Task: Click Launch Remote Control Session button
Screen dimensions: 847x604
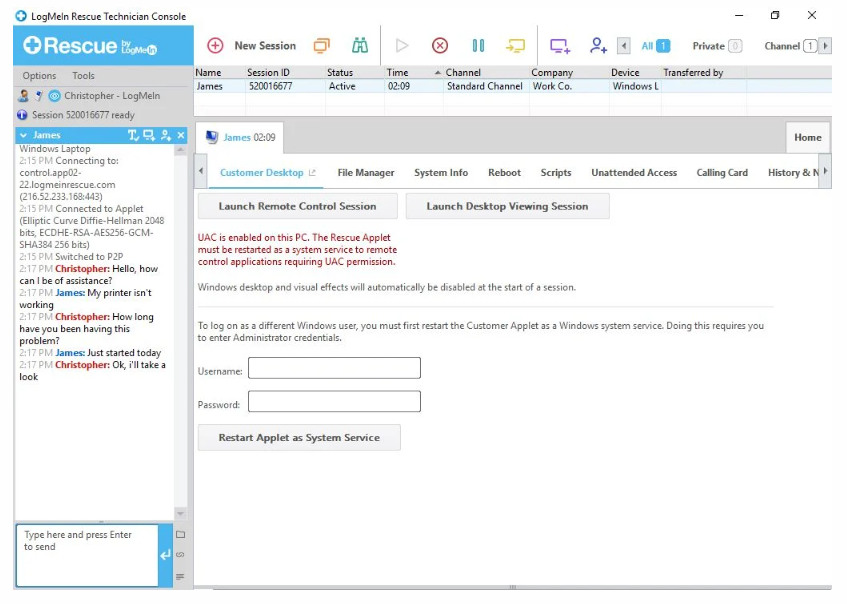Action: coord(298,206)
